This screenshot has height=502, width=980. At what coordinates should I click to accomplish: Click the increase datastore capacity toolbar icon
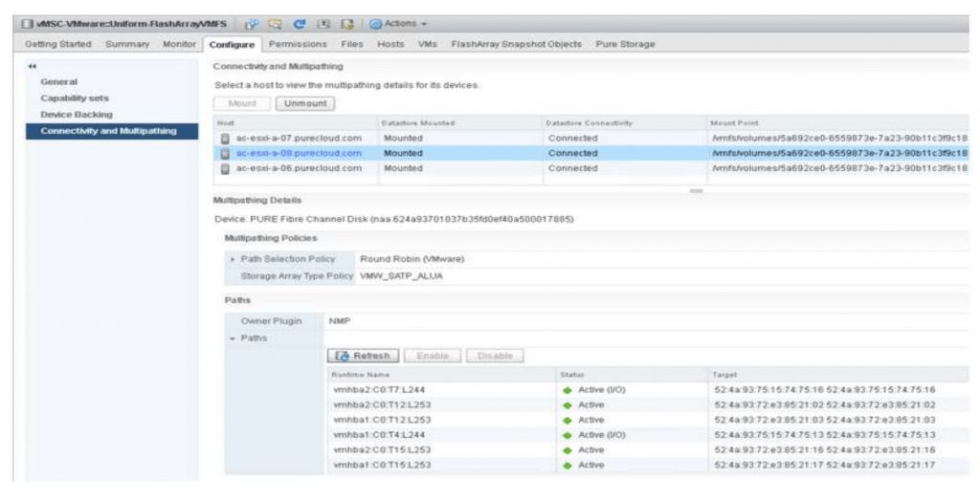pos(323,24)
